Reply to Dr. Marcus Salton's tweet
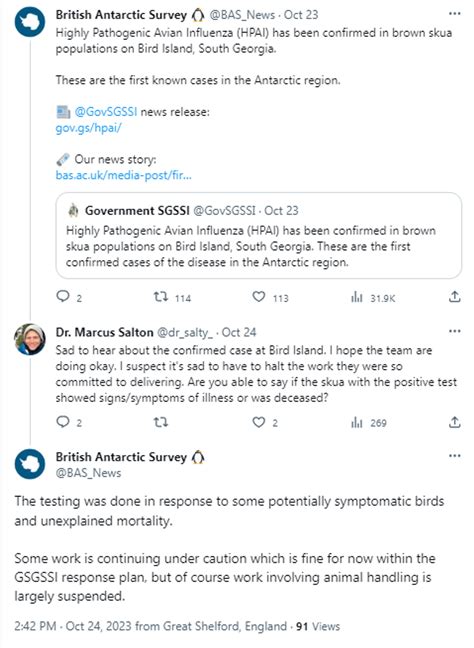The image size is (474, 648). click(63, 422)
